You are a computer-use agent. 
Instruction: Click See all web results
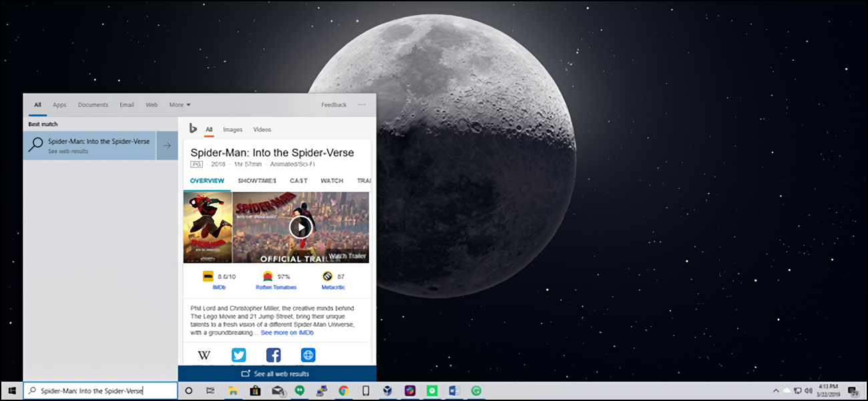[276, 374]
